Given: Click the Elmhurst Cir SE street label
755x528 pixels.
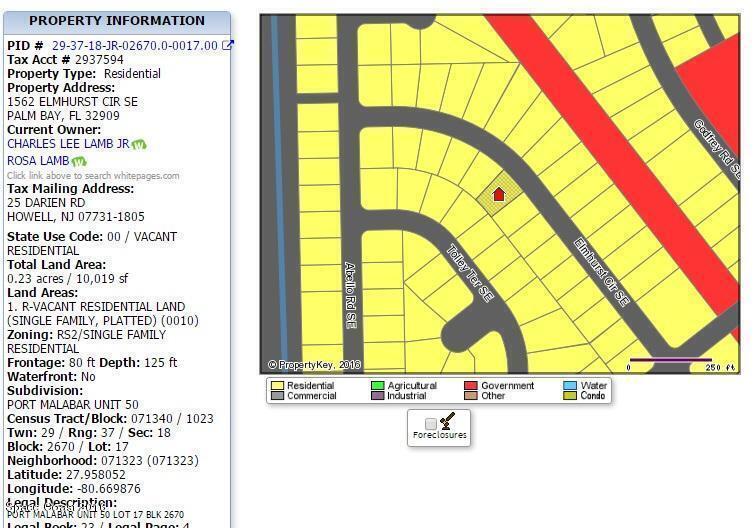Looking at the screenshot, I should pyautogui.click(x=602, y=271).
